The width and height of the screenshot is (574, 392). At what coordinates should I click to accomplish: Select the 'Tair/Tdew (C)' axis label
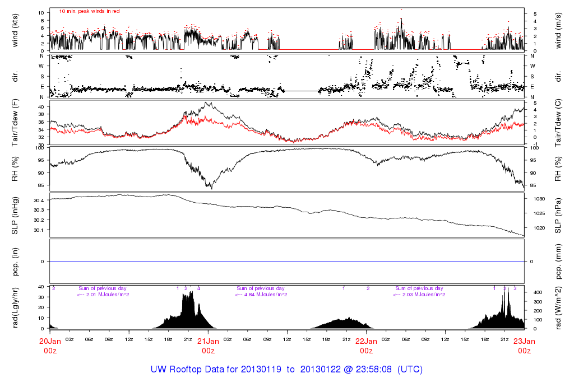tap(559, 123)
